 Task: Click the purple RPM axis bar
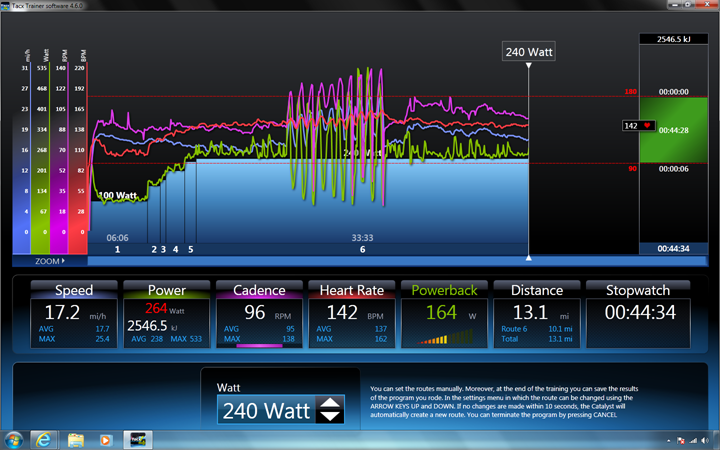tap(59, 156)
